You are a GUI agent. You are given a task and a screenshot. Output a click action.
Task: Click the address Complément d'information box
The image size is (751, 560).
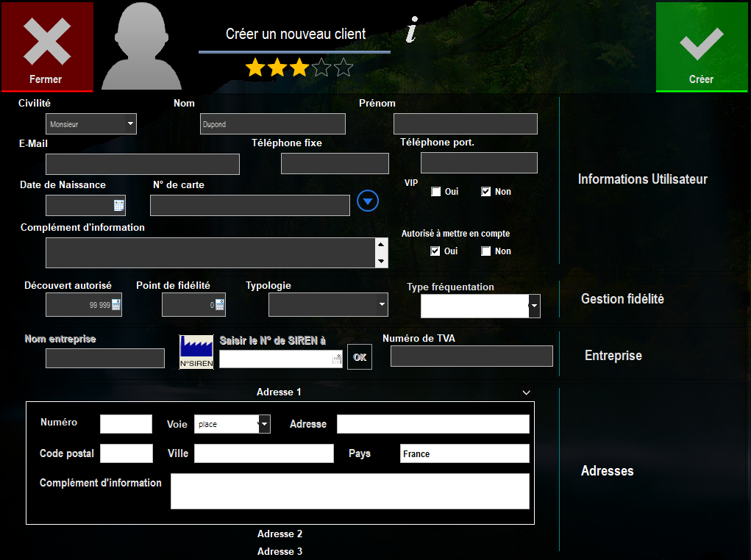[350, 491]
